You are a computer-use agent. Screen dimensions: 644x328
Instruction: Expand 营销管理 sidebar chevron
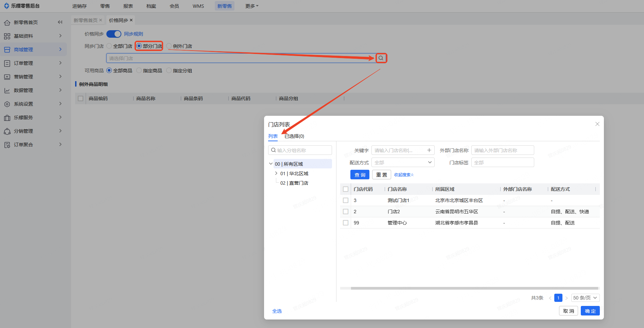click(x=60, y=76)
